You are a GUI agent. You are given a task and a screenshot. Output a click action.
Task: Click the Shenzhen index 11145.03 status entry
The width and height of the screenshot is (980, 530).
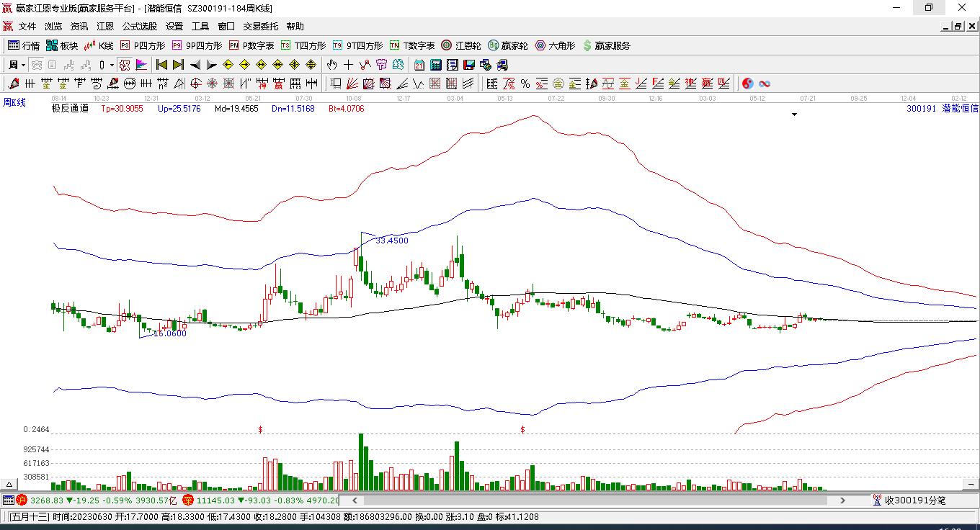pyautogui.click(x=260, y=500)
